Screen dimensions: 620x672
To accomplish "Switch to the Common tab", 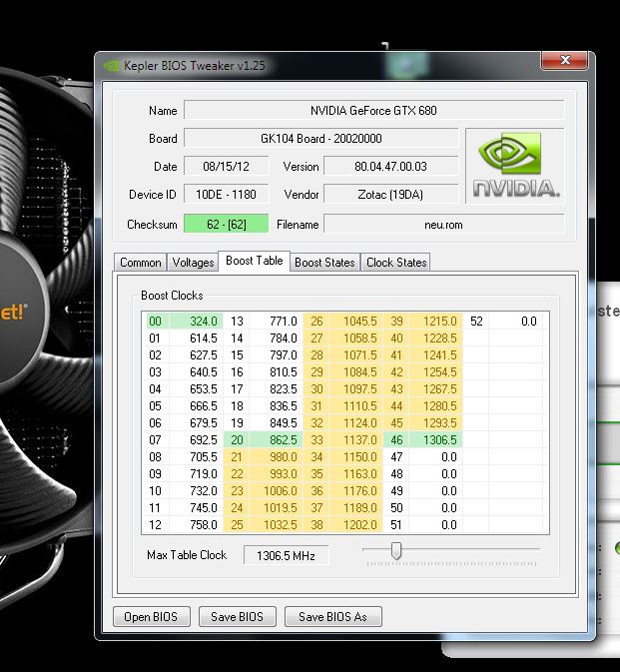I will [140, 262].
